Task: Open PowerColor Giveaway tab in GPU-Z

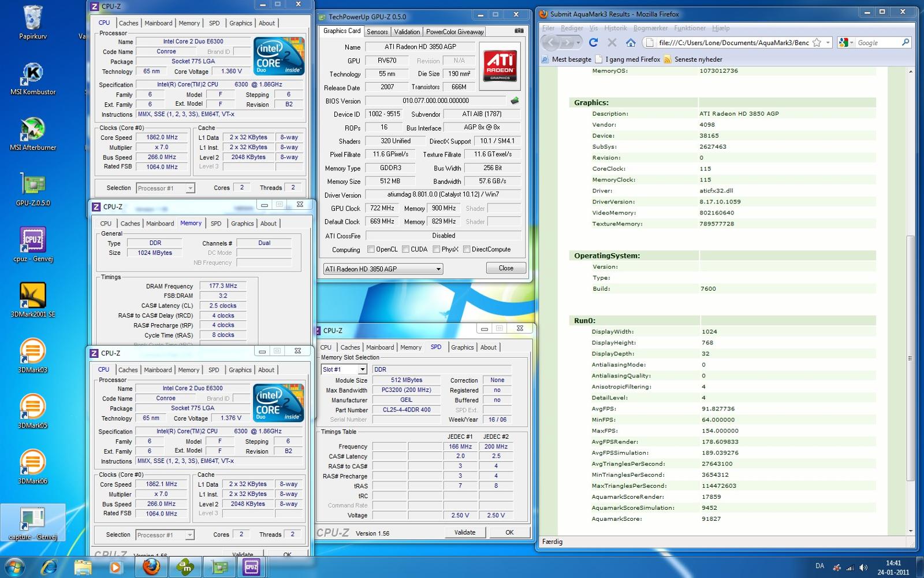Action: pos(455,32)
